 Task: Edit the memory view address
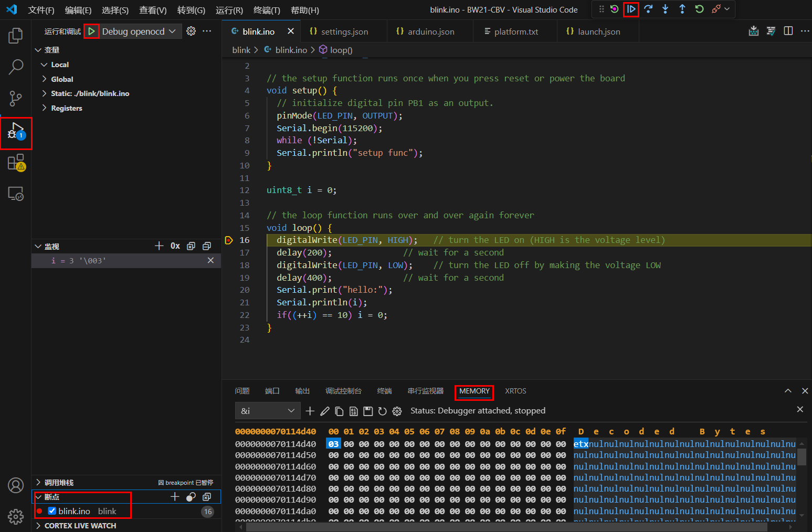[325, 411]
